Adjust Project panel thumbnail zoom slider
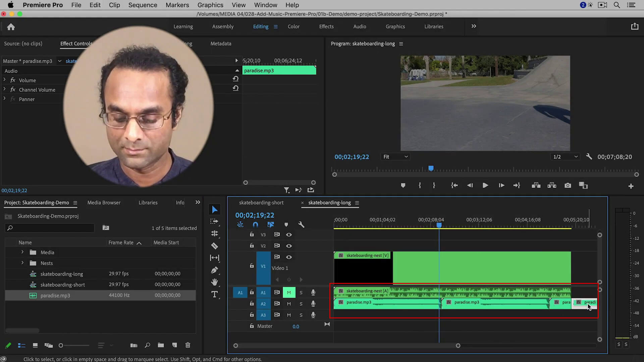This screenshot has height=362, width=644. point(61,345)
